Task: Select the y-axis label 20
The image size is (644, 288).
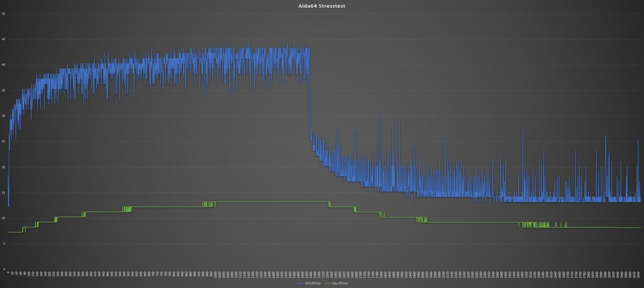Action: [x=4, y=167]
